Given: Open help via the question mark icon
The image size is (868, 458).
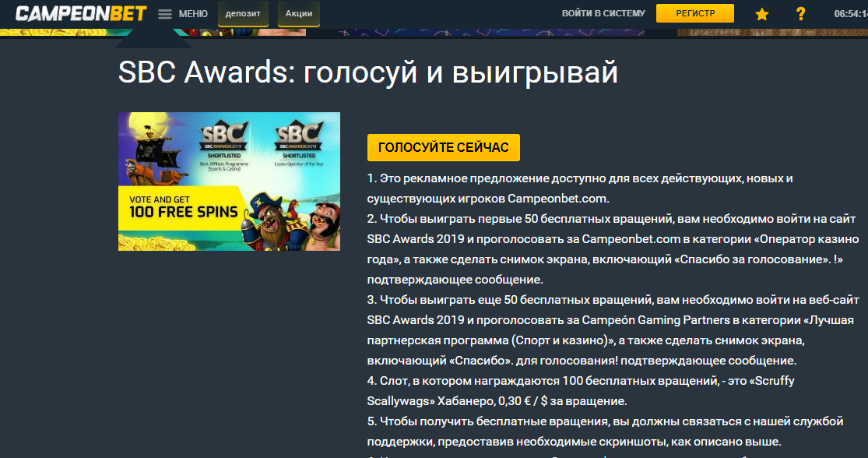Looking at the screenshot, I should (800, 14).
